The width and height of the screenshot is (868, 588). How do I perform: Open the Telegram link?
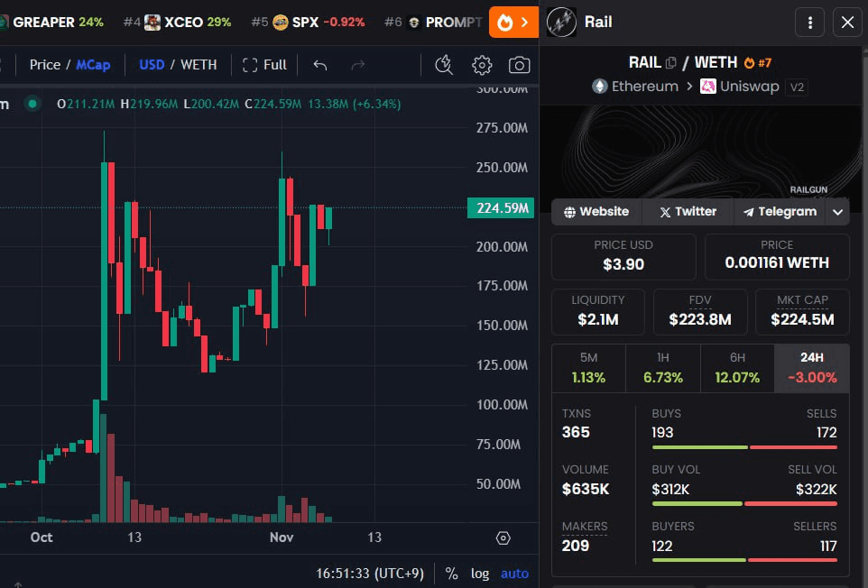780,212
